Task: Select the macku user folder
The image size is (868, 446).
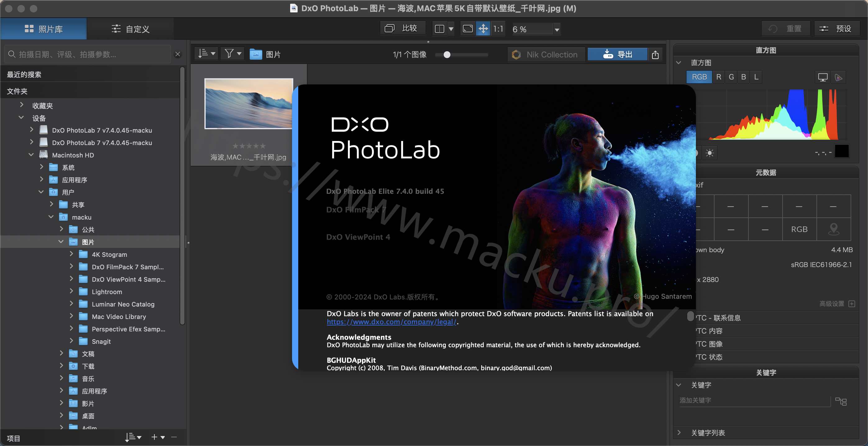Action: click(81, 217)
